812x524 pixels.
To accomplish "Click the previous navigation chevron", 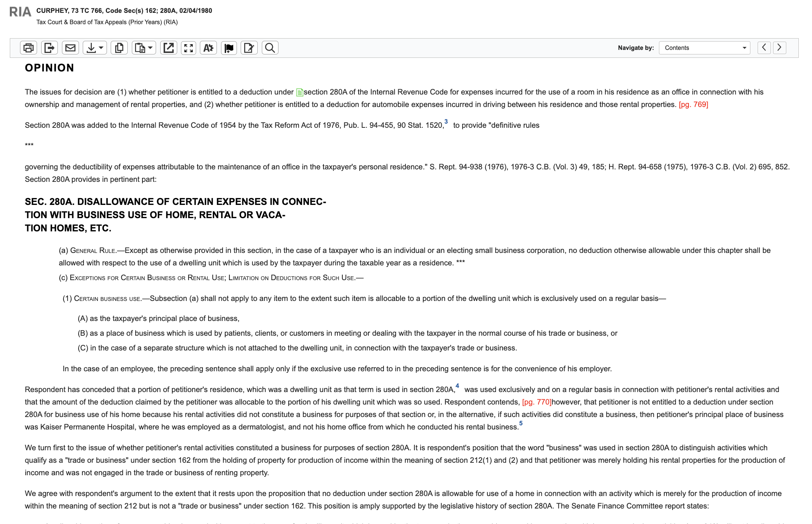I will (x=764, y=48).
